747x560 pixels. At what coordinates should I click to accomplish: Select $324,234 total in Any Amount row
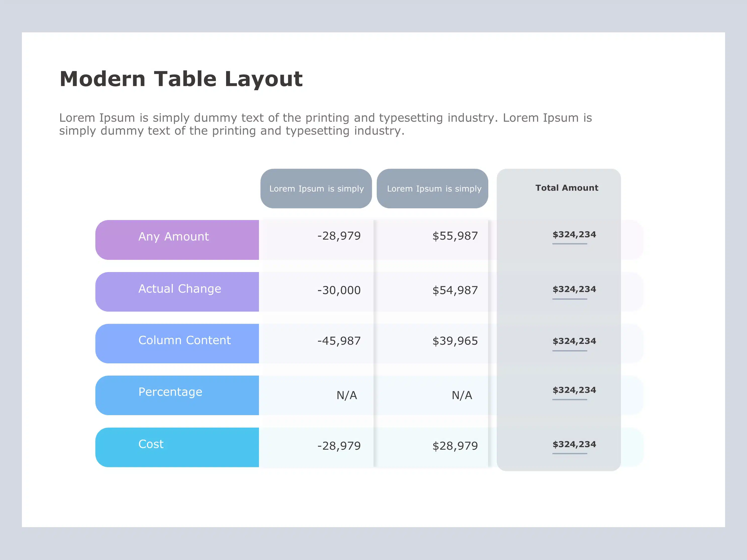click(574, 235)
